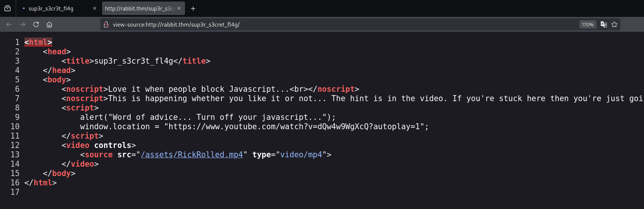Screen dimensions: 644x209
Task: Close the rabbit.thm view-source tab
Action: pyautogui.click(x=179, y=8)
